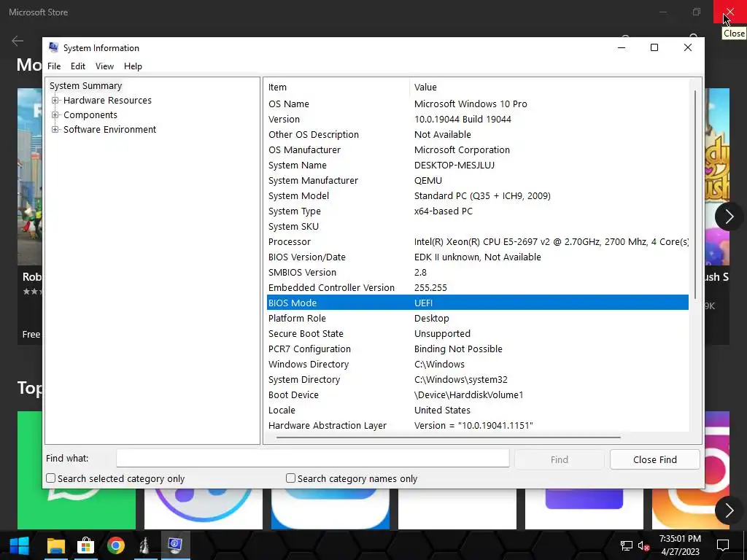Screen dimensions: 747x560
Task: Expand the Hardware Resources node
Action: [x=55, y=101]
